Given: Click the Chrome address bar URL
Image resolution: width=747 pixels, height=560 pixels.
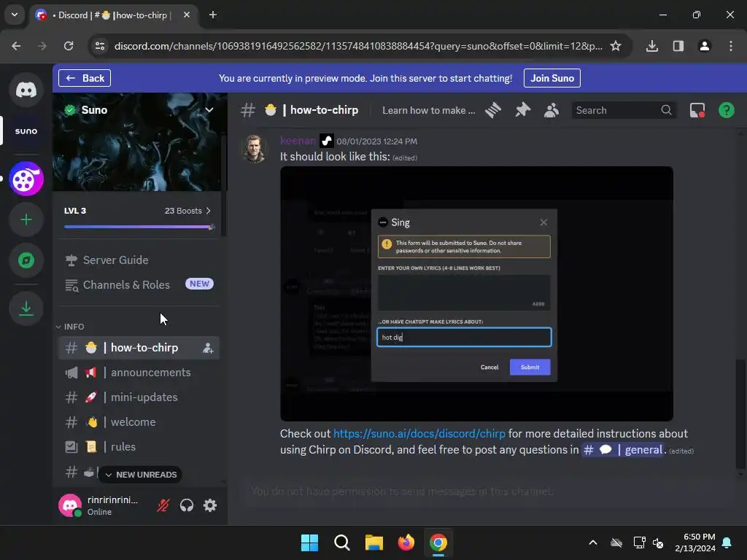Looking at the screenshot, I should coord(358,46).
